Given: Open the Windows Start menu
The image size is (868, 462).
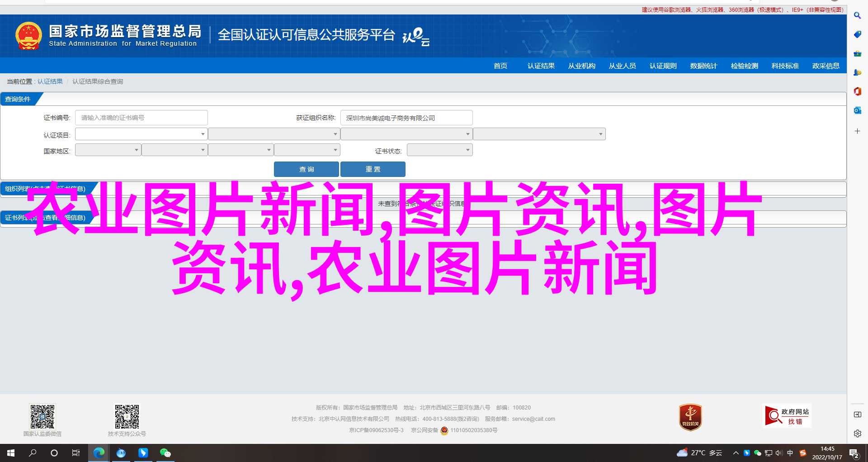Looking at the screenshot, I should pyautogui.click(x=11, y=453).
